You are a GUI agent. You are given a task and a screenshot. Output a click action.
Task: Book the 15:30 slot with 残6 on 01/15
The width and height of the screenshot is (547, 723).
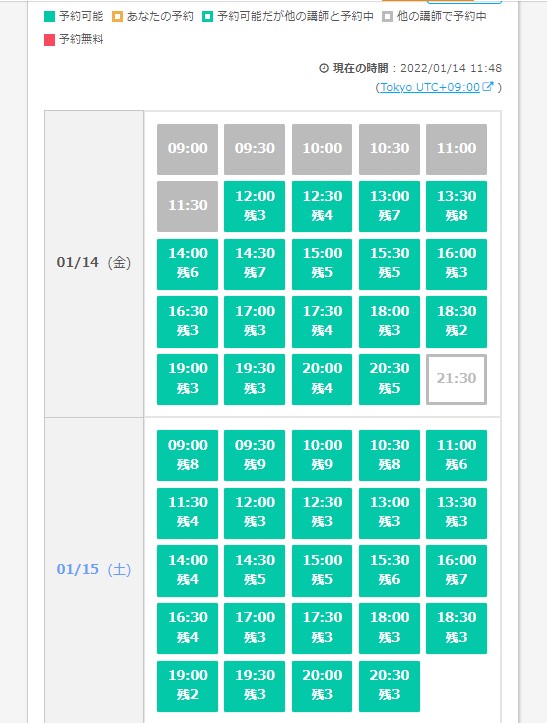click(389, 570)
